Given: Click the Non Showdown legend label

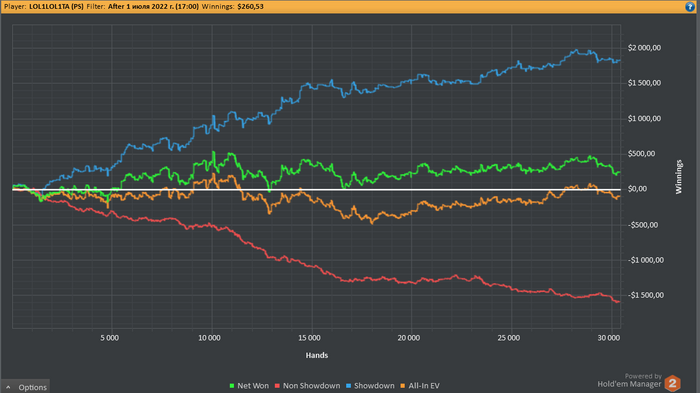Looking at the screenshot, I should pos(312,386).
